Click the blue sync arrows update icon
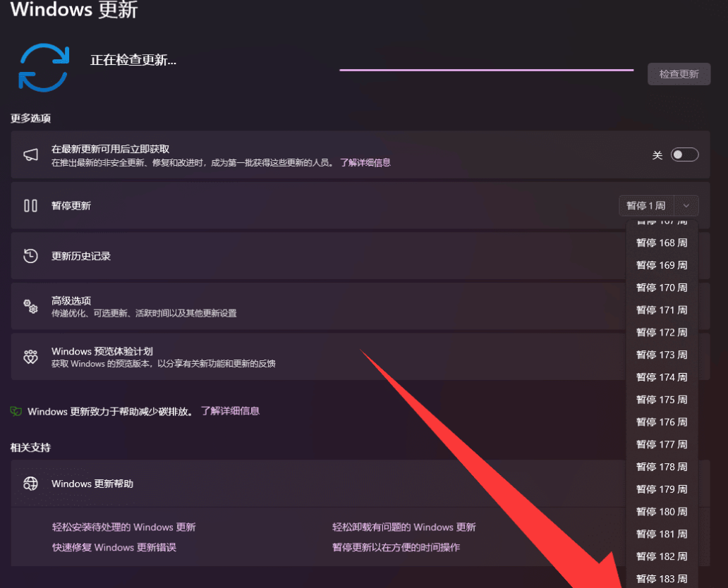This screenshot has height=588, width=728. tap(44, 67)
